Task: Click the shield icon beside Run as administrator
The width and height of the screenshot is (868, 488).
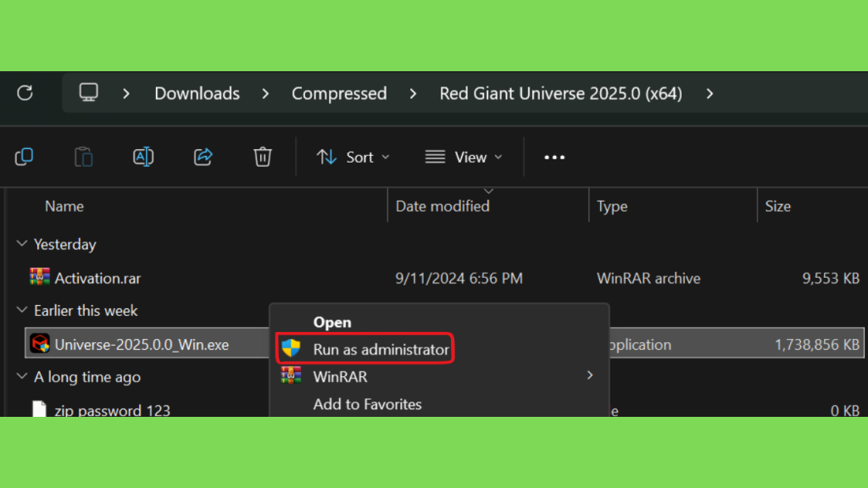Action: [x=291, y=348]
